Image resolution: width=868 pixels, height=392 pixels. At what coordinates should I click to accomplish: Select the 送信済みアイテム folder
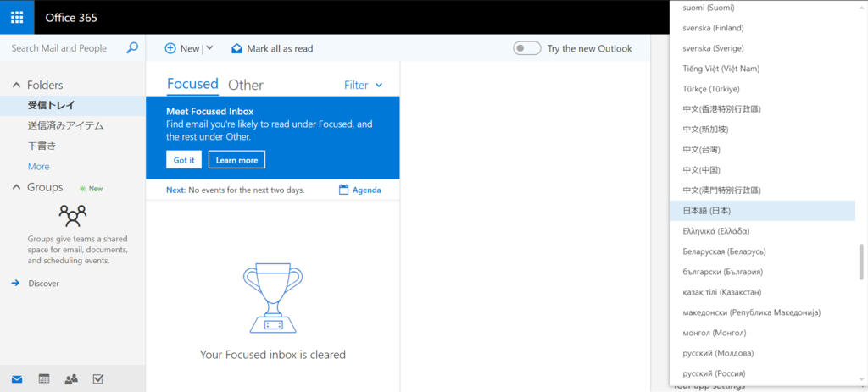tap(73, 126)
